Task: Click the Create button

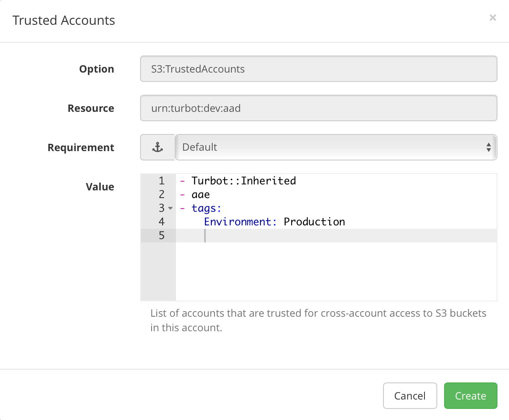Action: 471,396
